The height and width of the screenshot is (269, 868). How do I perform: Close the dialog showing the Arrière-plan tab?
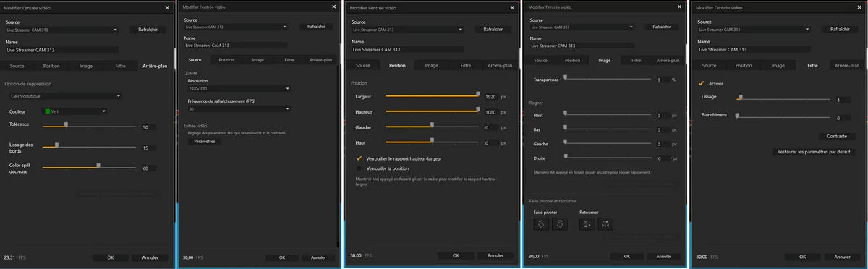pyautogui.click(x=166, y=7)
